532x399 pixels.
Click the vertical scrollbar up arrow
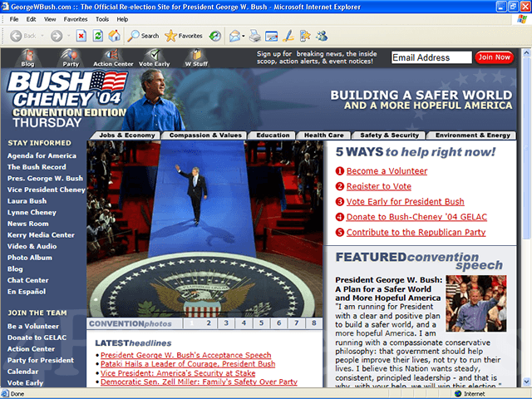[x=526, y=53]
